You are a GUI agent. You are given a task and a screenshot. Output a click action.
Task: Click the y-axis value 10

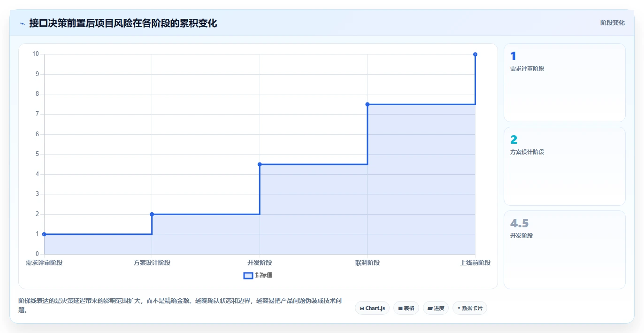[36, 54]
